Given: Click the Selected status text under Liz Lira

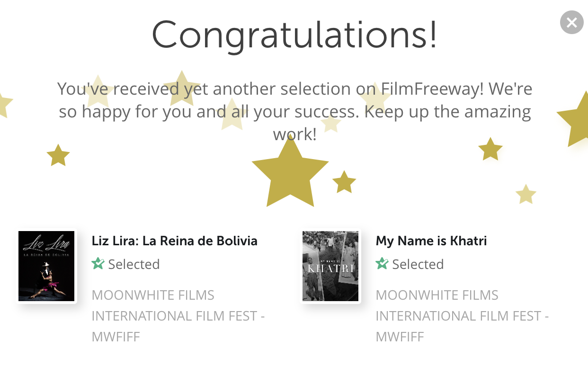Looking at the screenshot, I should 134,264.
